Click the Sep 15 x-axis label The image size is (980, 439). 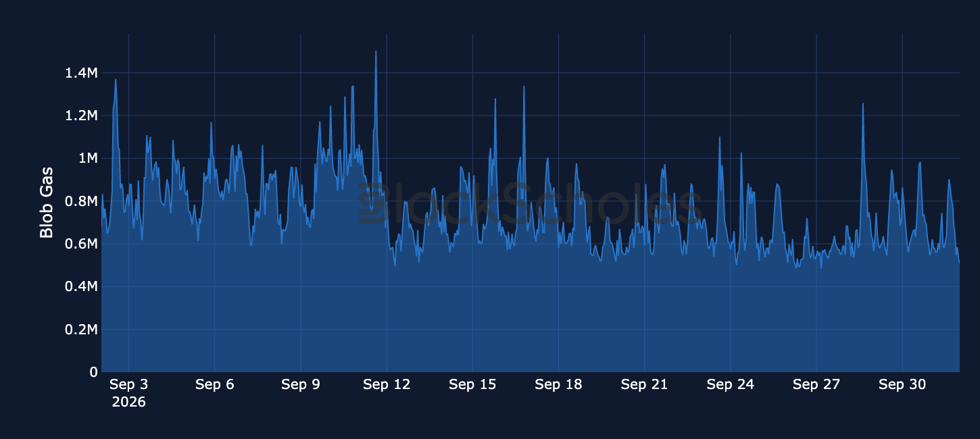tap(472, 385)
